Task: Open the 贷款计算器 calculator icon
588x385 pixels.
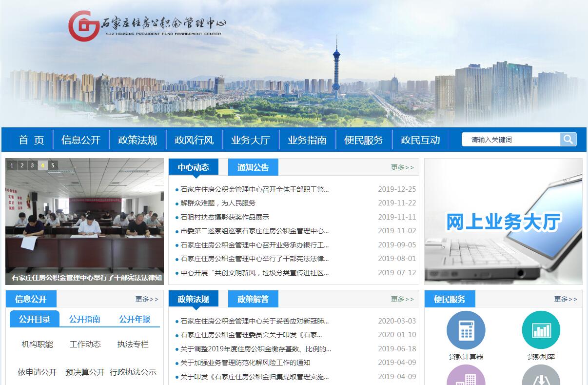Action: point(466,330)
